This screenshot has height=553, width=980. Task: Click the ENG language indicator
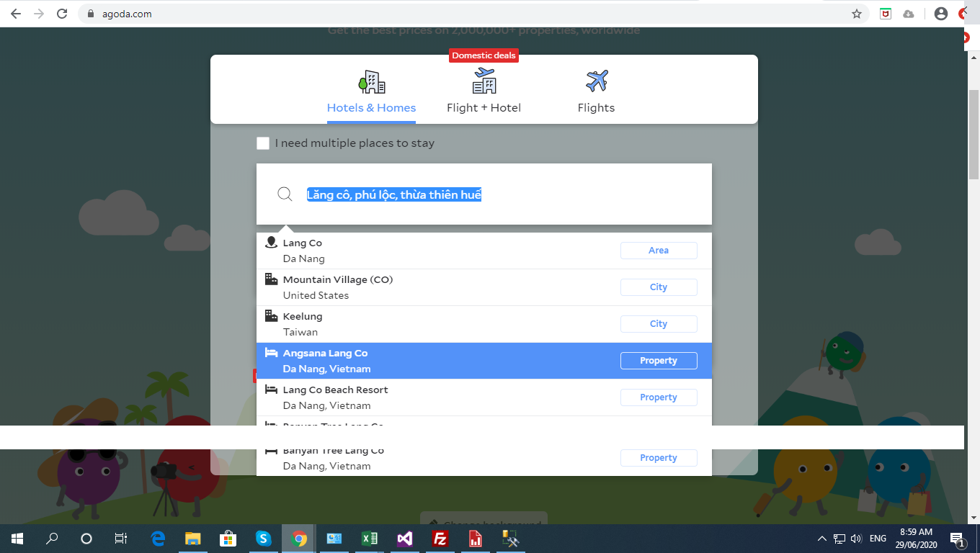(878, 539)
